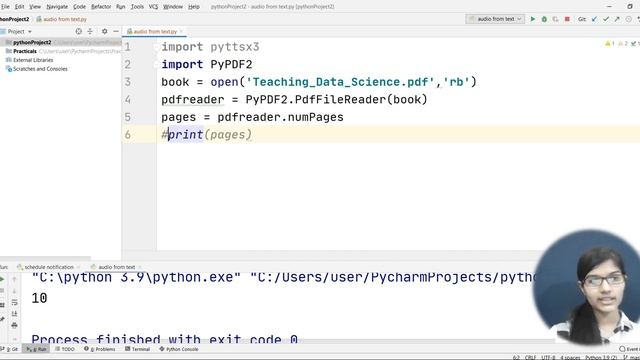640x360 pixels.
Task: Collapse the import block fold marker on line 1
Action: pos(156,47)
